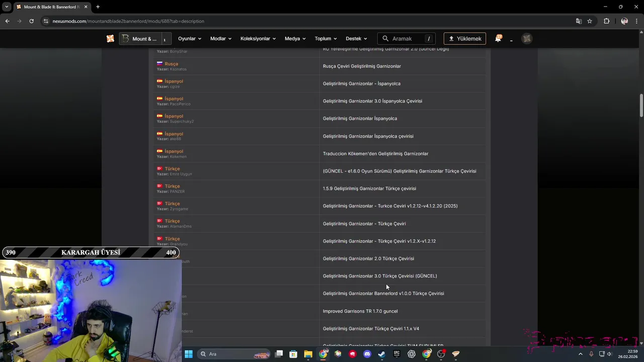The image size is (644, 362).
Task: Open Epic Games Launcher from taskbar
Action: tap(396, 354)
